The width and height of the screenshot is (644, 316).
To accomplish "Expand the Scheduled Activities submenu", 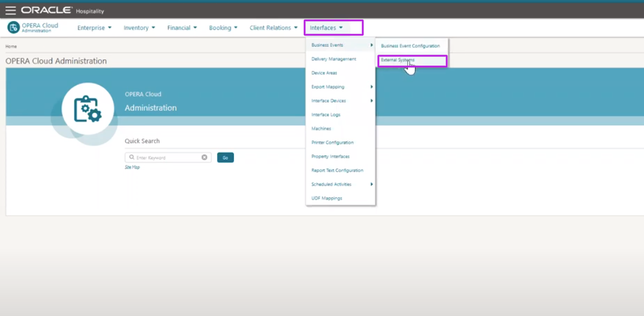I will tap(341, 185).
